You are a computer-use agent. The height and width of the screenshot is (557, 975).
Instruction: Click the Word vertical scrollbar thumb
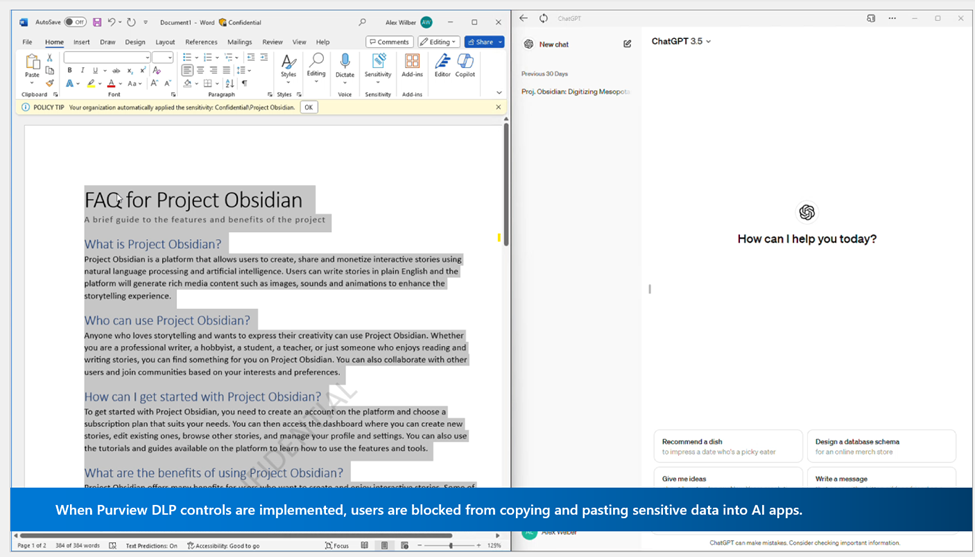tap(506, 184)
